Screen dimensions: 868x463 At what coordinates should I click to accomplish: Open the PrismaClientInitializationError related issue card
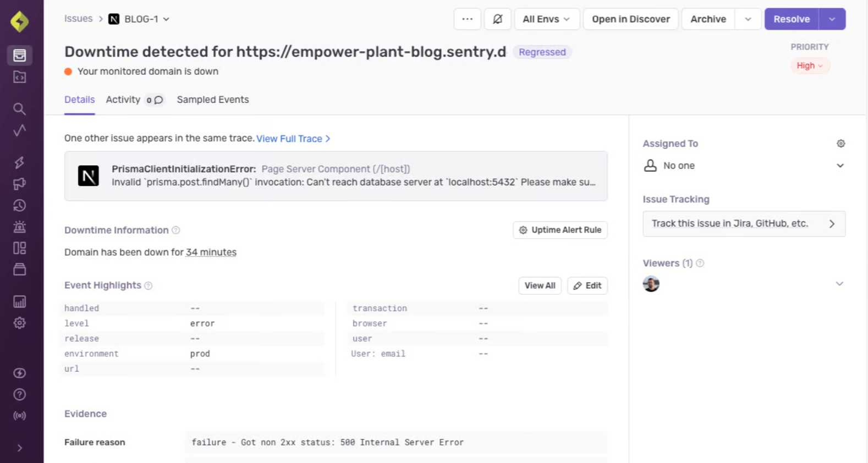pos(336,176)
